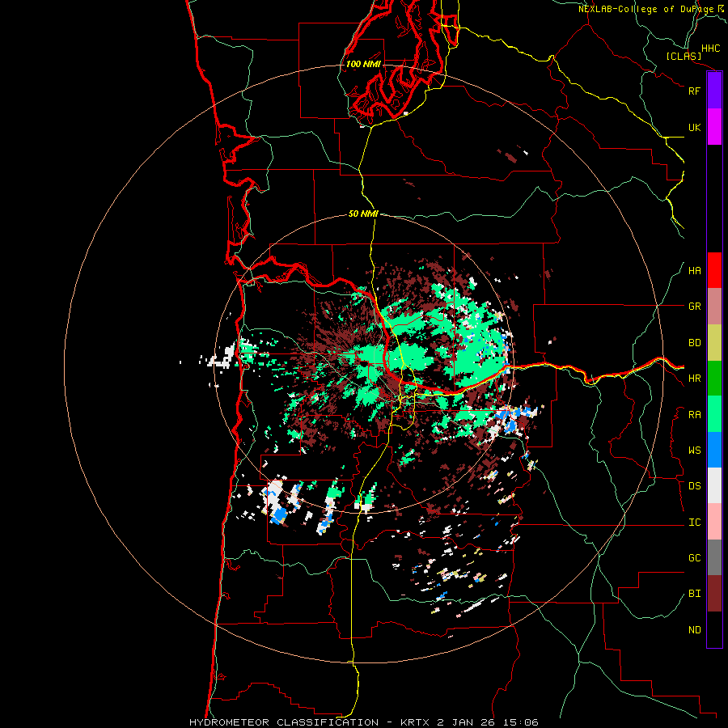Screen dimensions: 728x728
Task: Click the 50 NMI range ring label
Action: click(x=363, y=214)
